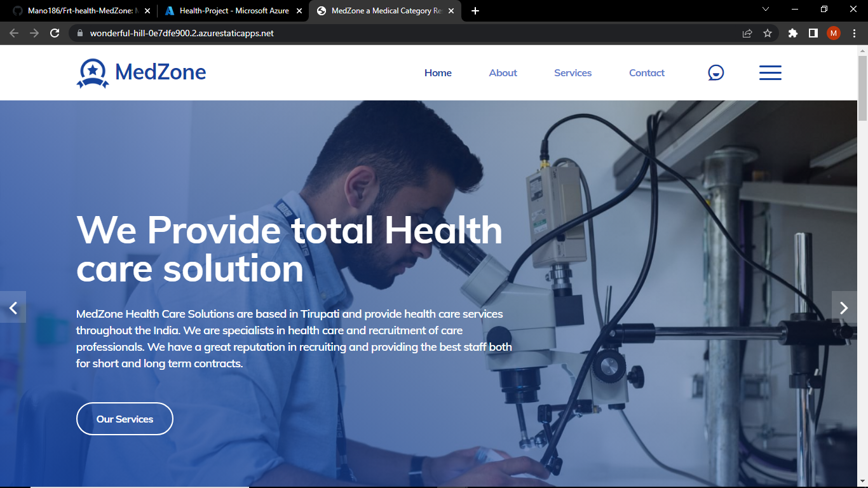Open the browser profile avatar

coord(833,33)
